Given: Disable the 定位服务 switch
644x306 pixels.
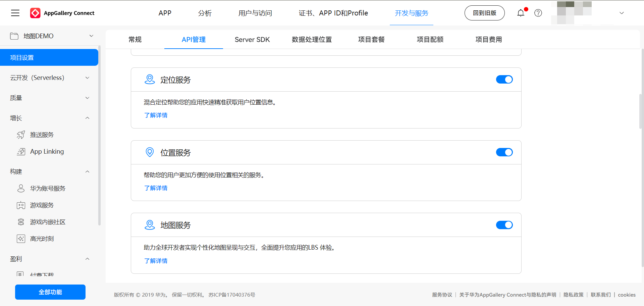Looking at the screenshot, I should coord(504,80).
